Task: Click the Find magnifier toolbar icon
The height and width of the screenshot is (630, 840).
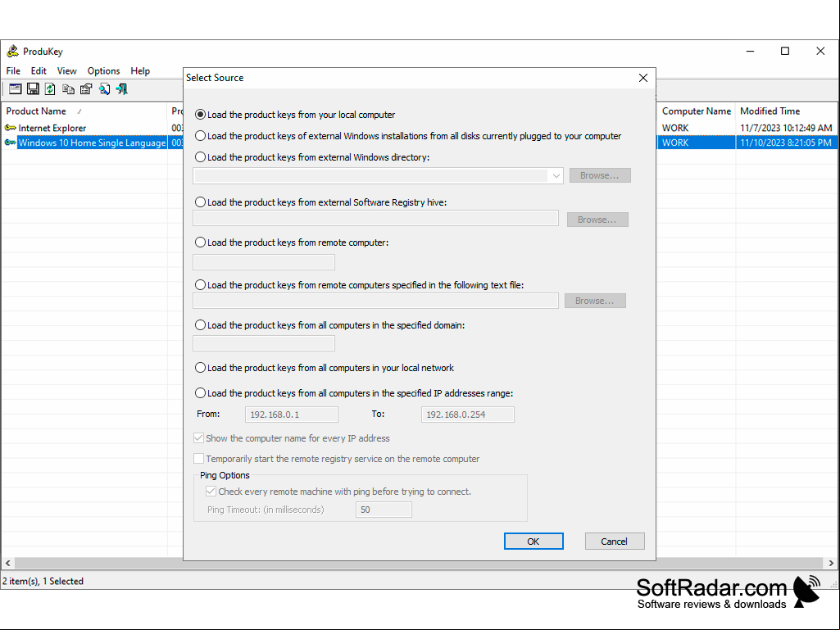Action: click(x=104, y=89)
